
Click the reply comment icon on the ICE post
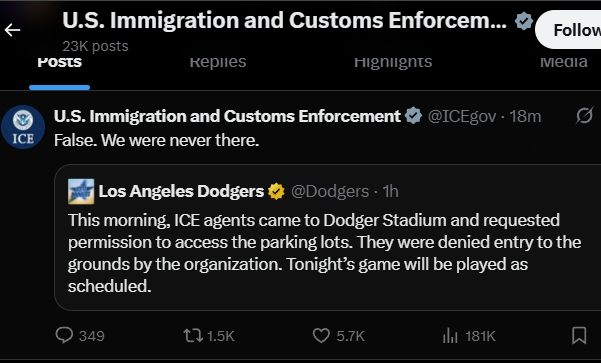click(x=64, y=335)
